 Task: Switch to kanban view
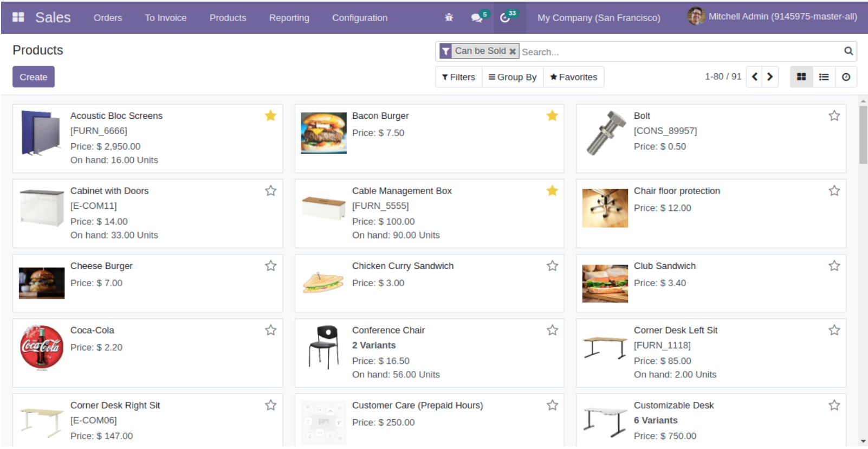click(x=801, y=77)
